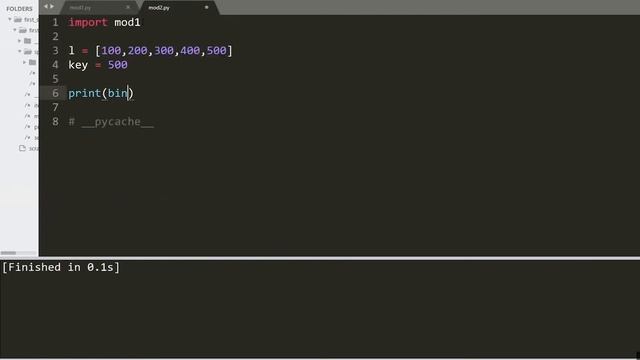Click line number 2 in the gutter
This screenshot has height=360, width=640.
[x=55, y=36]
